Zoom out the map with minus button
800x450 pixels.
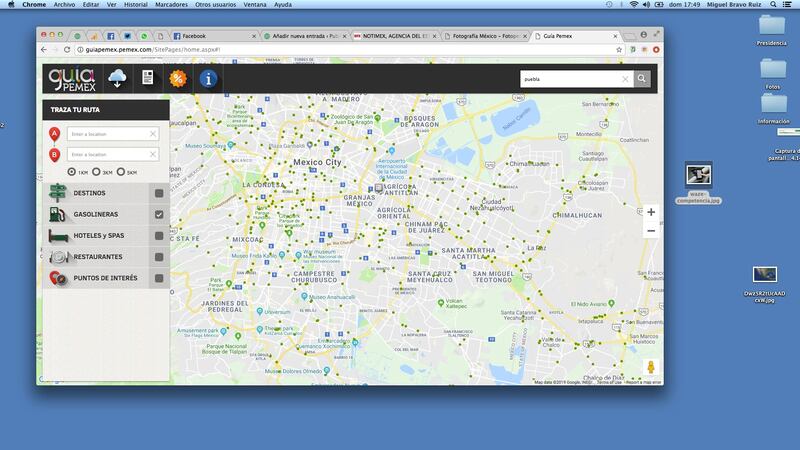(x=651, y=231)
